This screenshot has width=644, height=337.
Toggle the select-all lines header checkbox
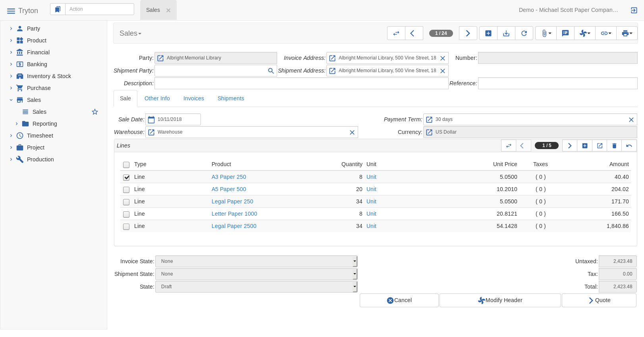point(126,165)
